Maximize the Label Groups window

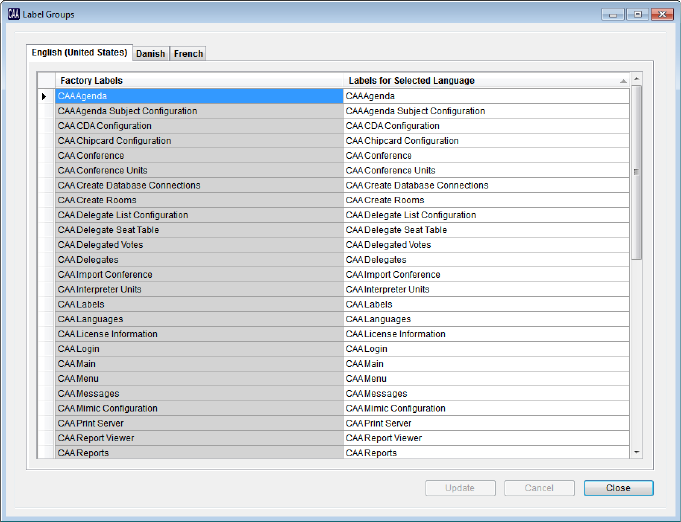[636, 14]
